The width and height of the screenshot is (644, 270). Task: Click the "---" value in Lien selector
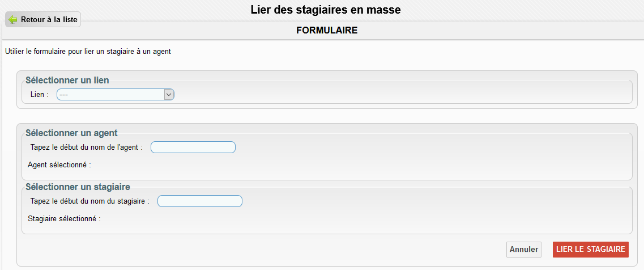pos(65,95)
